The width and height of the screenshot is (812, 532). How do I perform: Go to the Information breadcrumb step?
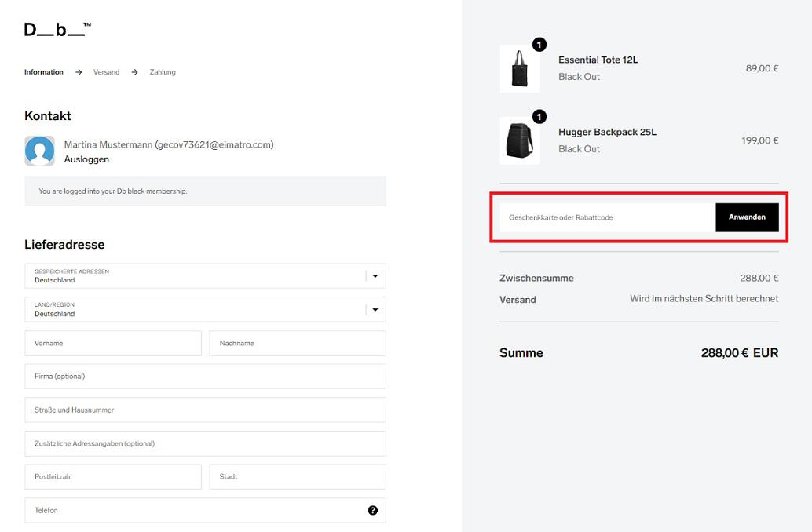(x=43, y=72)
